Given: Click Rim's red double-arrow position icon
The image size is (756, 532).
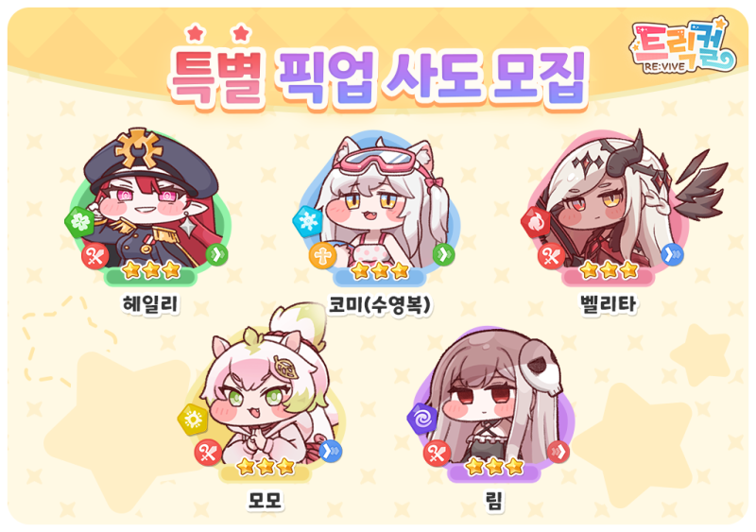Looking at the screenshot, I should [x=558, y=452].
